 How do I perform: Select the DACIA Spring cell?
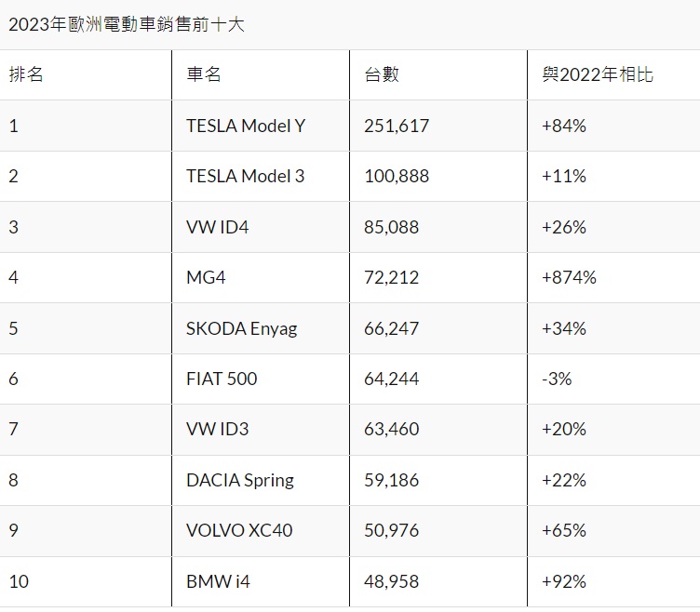[x=239, y=480]
